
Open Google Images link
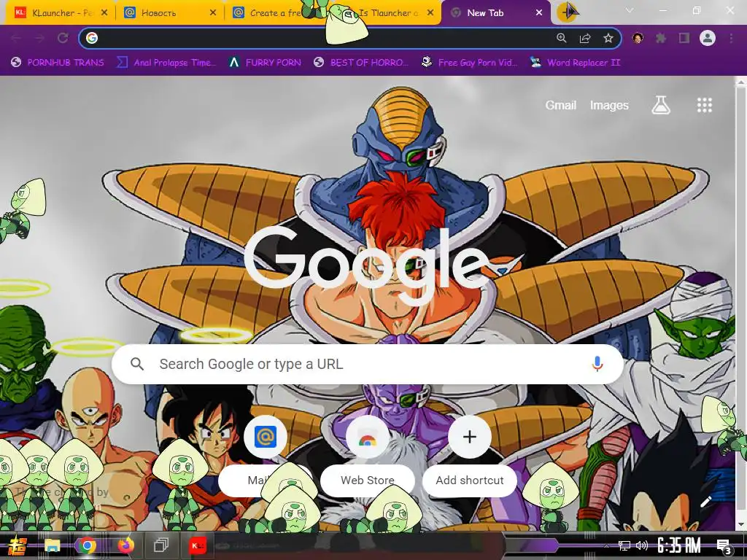[609, 105]
